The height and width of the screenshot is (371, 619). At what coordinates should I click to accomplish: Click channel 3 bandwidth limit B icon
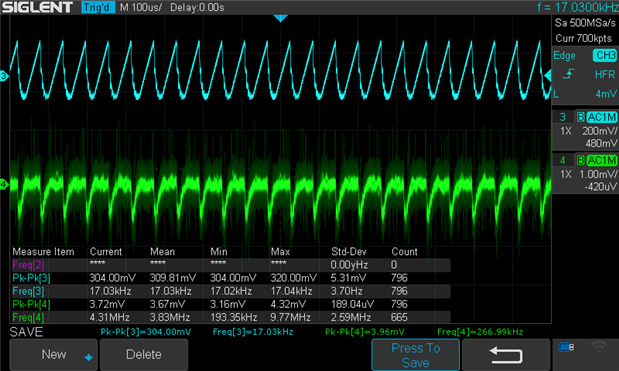[x=580, y=117]
